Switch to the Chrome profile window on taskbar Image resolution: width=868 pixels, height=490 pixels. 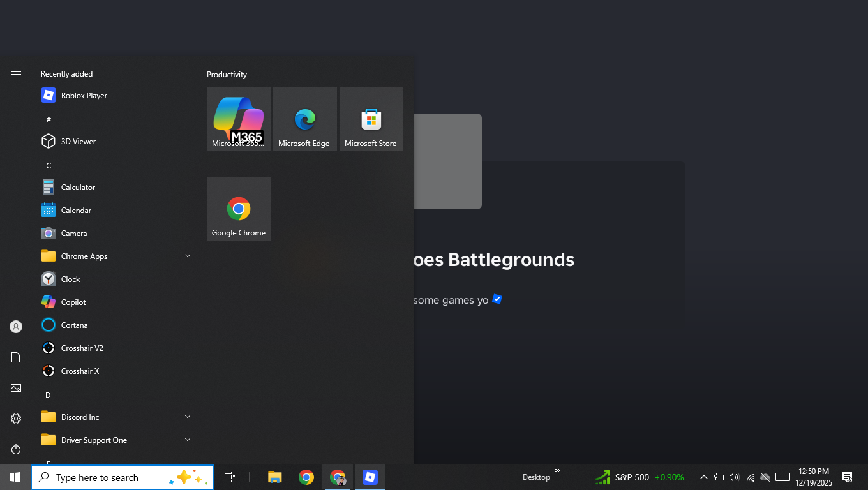[x=338, y=477]
